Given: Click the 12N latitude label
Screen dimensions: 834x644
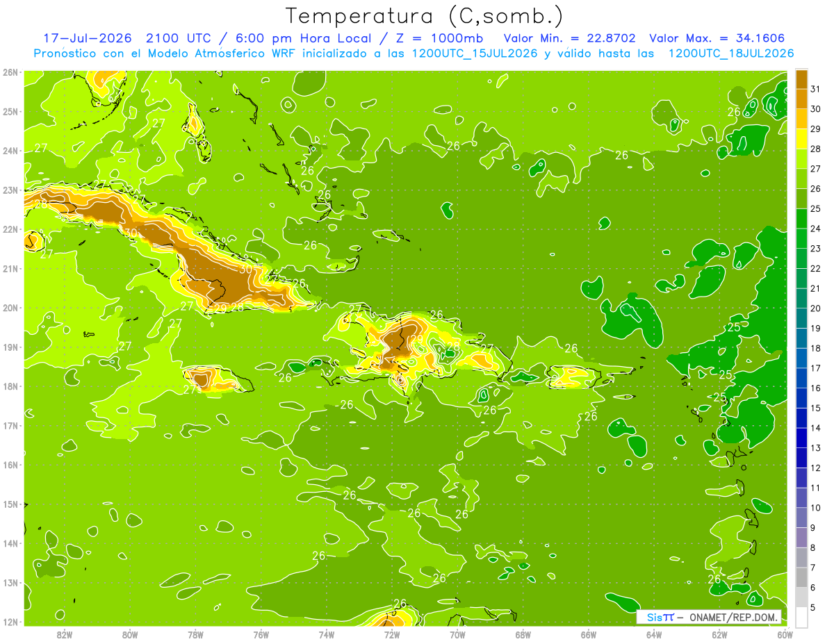Looking at the screenshot, I should (10, 622).
